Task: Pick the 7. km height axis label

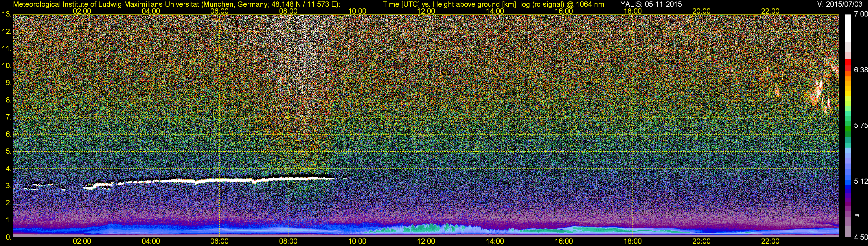Action: pyautogui.click(x=8, y=117)
